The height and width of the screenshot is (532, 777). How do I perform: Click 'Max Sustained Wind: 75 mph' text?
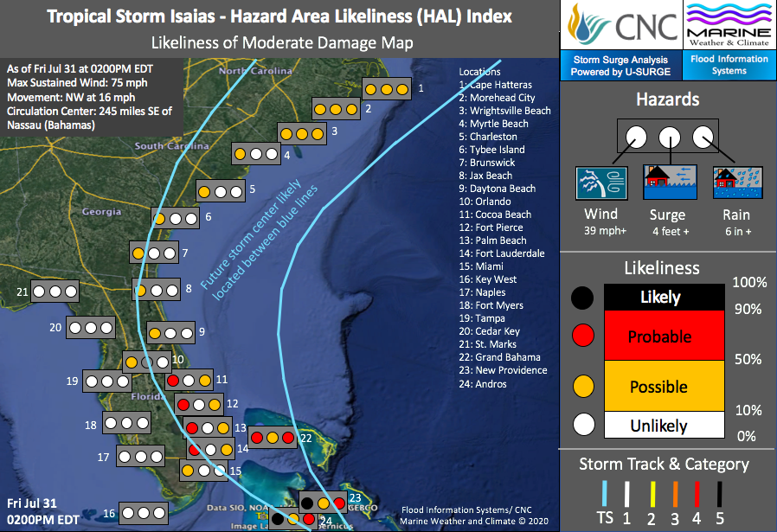(77, 83)
